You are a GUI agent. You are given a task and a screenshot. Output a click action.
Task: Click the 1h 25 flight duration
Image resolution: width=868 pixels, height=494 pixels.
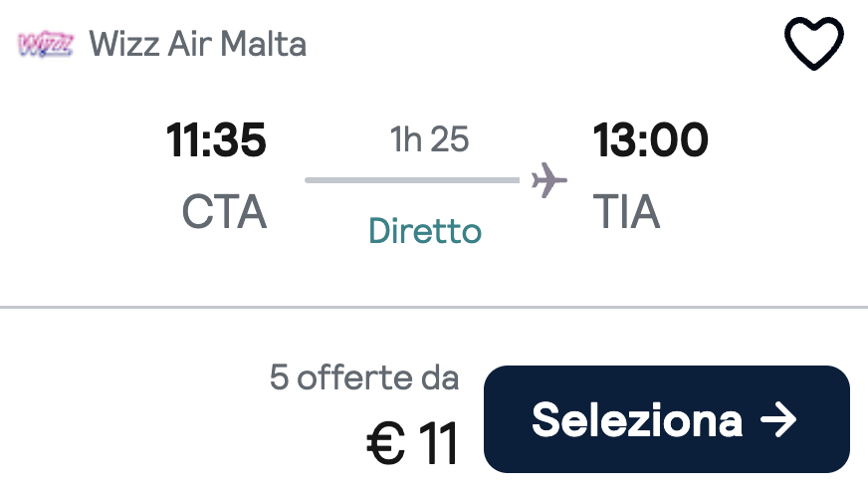430,139
